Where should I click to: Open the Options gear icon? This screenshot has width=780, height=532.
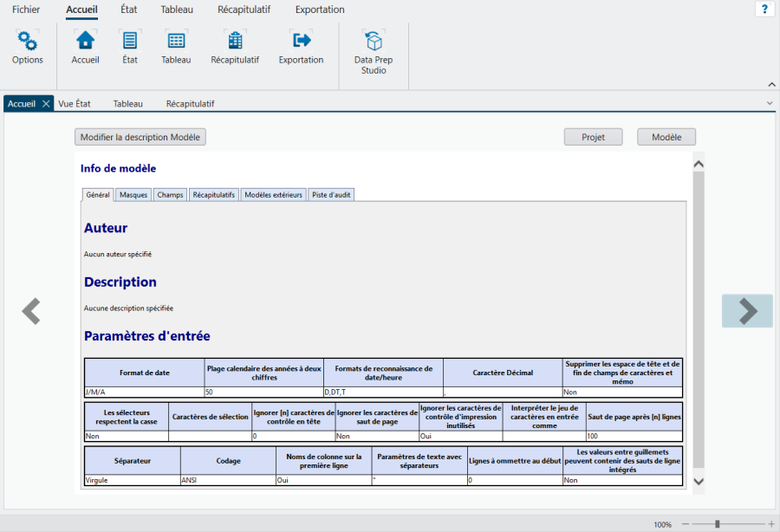click(x=28, y=41)
